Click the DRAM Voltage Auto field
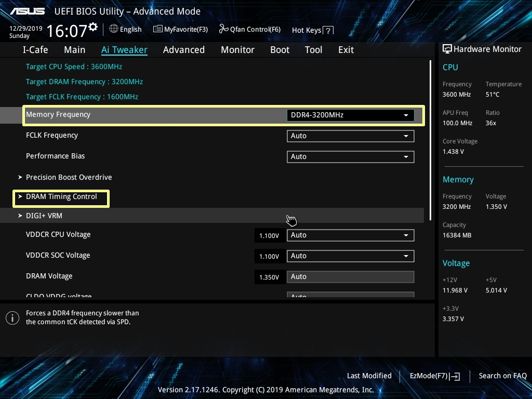This screenshot has width=532, height=399. point(351,277)
